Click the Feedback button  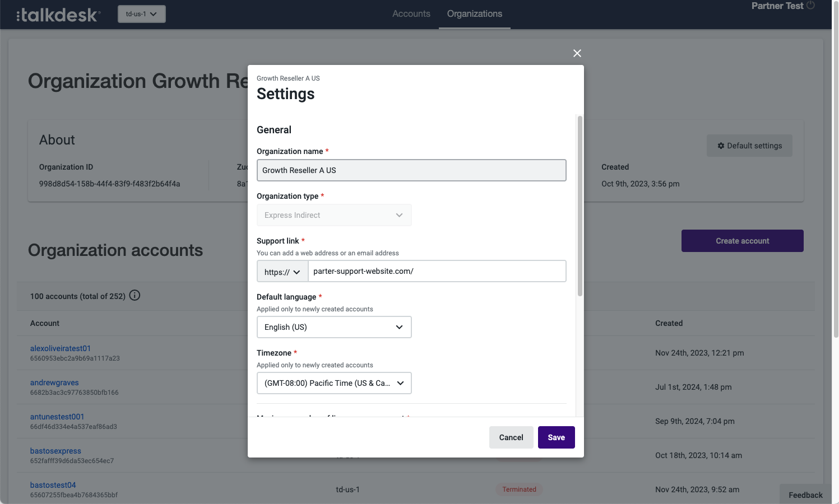805,494
